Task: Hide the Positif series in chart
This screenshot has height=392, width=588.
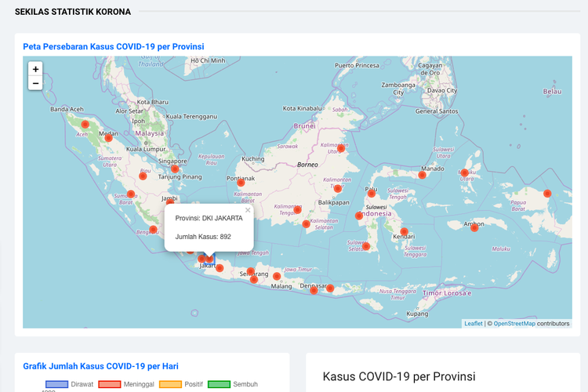Action: point(170,384)
